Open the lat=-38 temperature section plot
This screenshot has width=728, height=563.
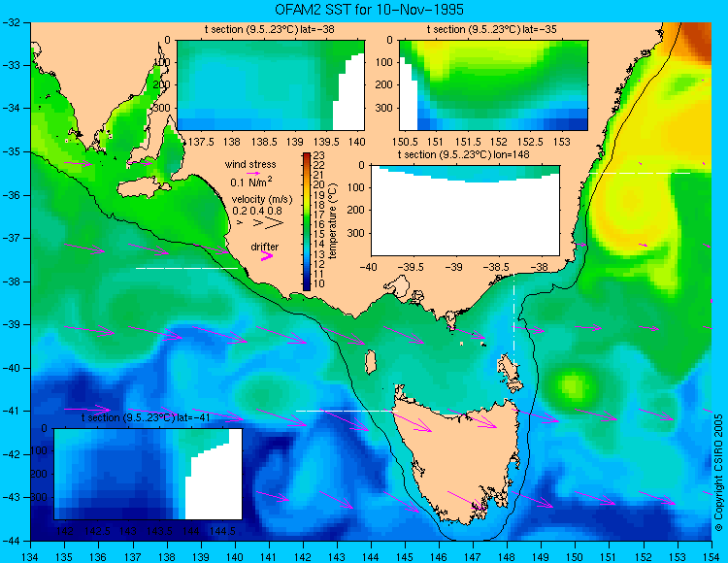[x=271, y=85]
